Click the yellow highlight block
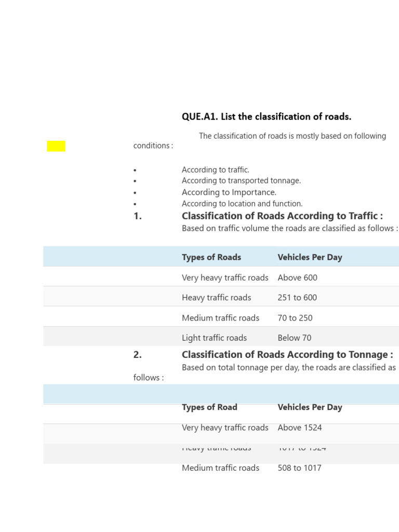The image size is (399, 532). click(x=56, y=146)
